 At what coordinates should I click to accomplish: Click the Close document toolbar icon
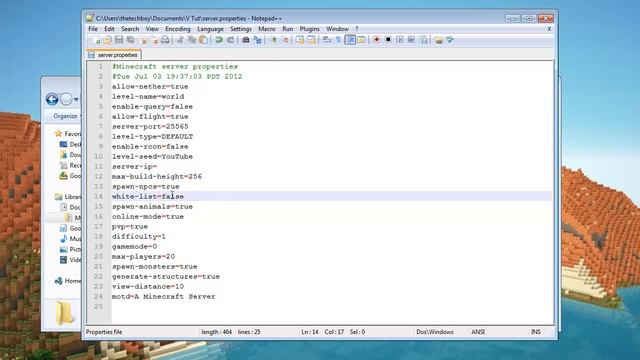click(x=143, y=40)
